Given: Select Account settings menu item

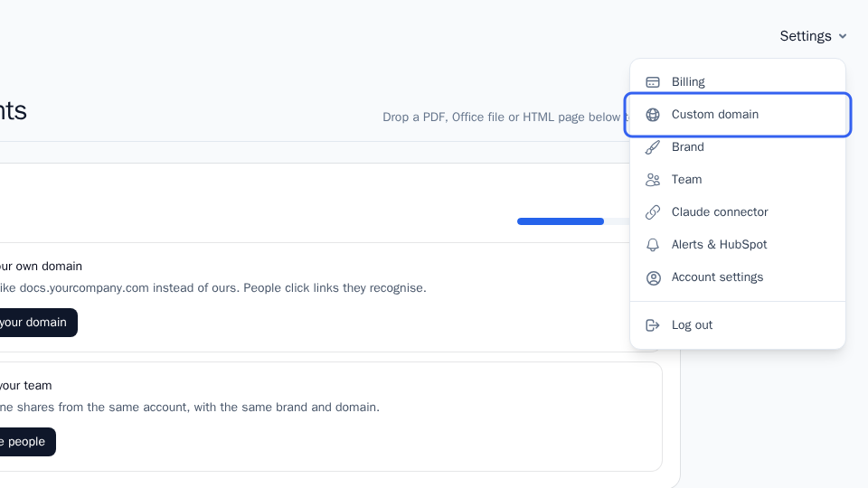Looking at the screenshot, I should [x=738, y=277].
